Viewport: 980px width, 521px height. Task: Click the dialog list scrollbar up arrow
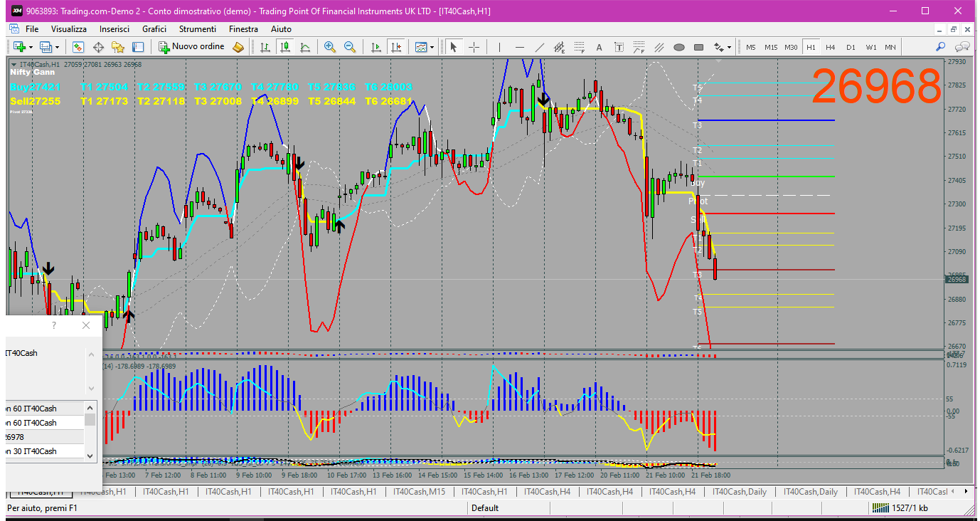click(x=90, y=407)
